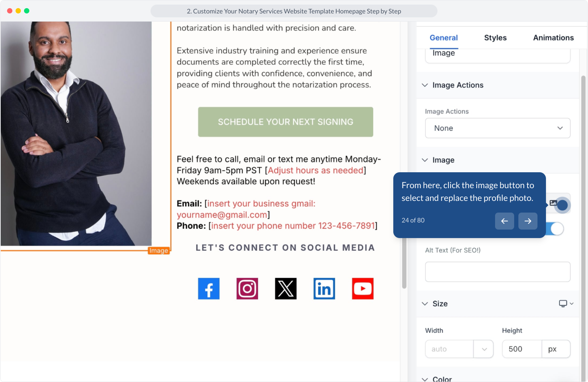
Task: Click the Instagram social media icon
Action: (x=247, y=289)
